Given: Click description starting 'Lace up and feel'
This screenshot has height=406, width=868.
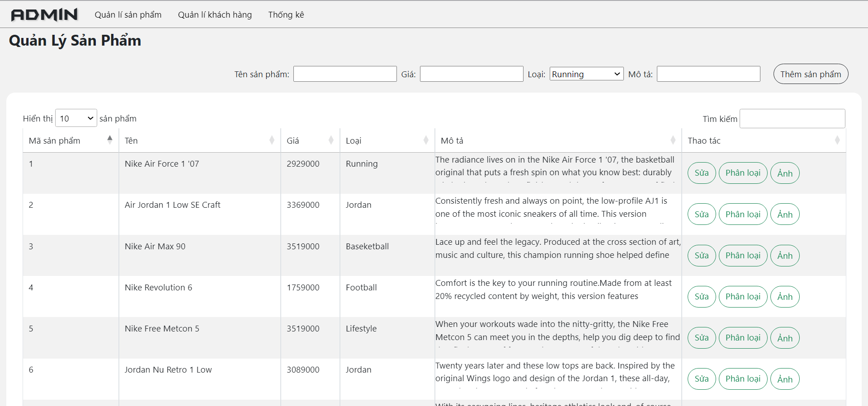Looking at the screenshot, I should point(558,249).
